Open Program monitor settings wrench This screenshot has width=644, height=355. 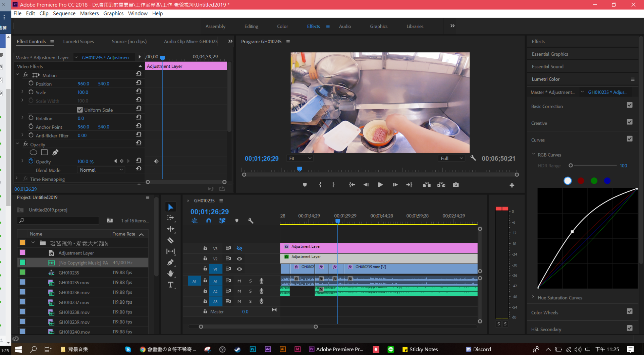(x=473, y=158)
